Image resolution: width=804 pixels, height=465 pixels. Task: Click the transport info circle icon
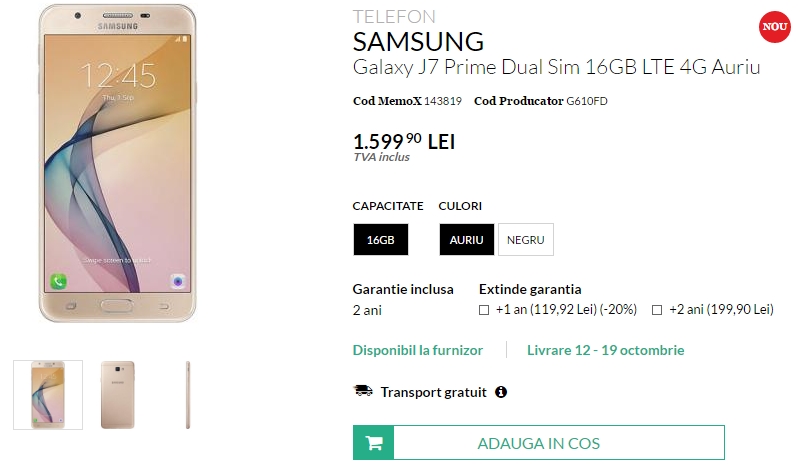[x=501, y=392]
